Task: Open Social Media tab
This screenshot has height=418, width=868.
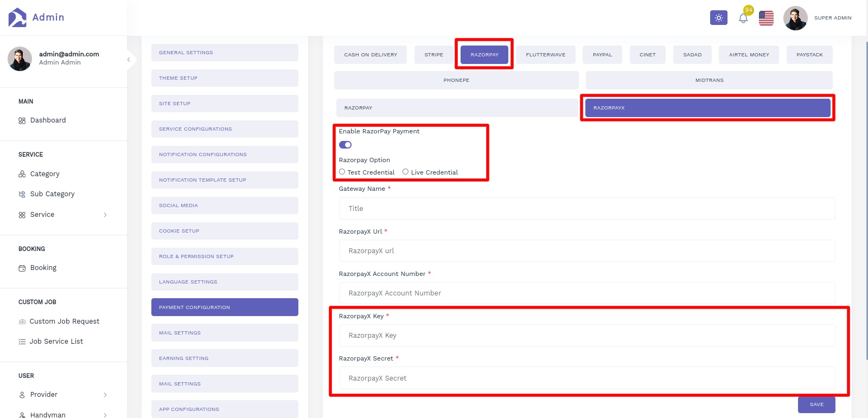Action: tap(225, 205)
